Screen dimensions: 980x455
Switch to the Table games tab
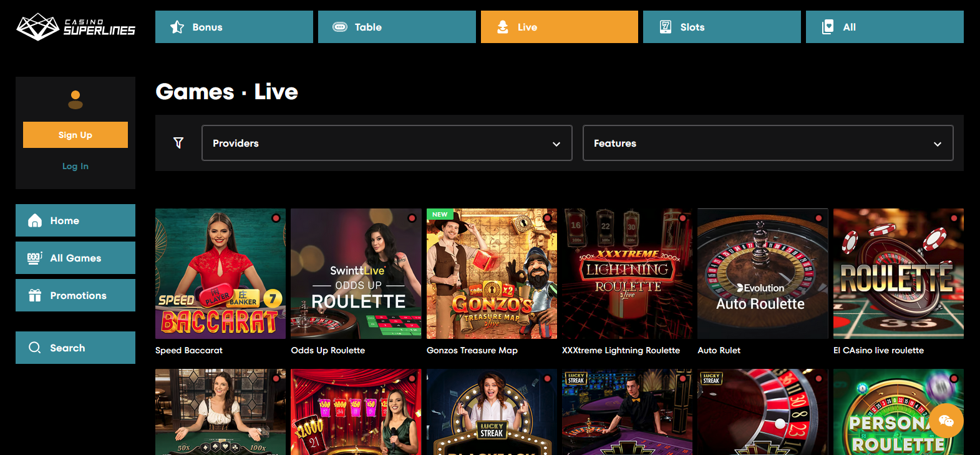click(x=397, y=27)
